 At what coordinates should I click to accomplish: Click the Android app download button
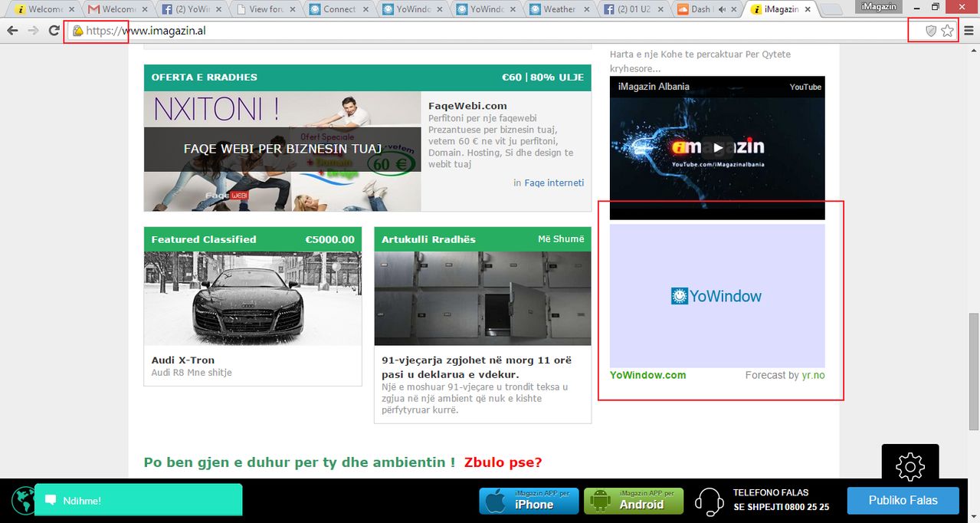(634, 501)
